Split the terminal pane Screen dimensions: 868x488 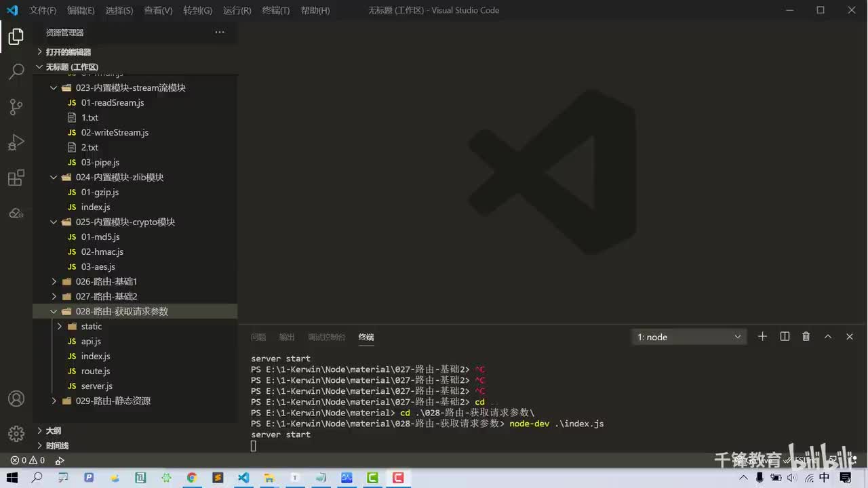click(x=785, y=337)
